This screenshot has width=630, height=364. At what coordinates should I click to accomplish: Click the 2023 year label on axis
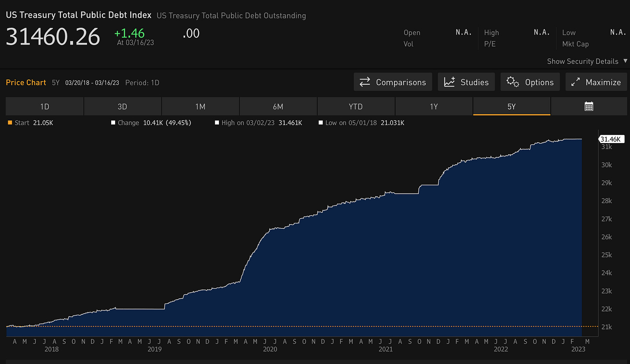pyautogui.click(x=578, y=349)
